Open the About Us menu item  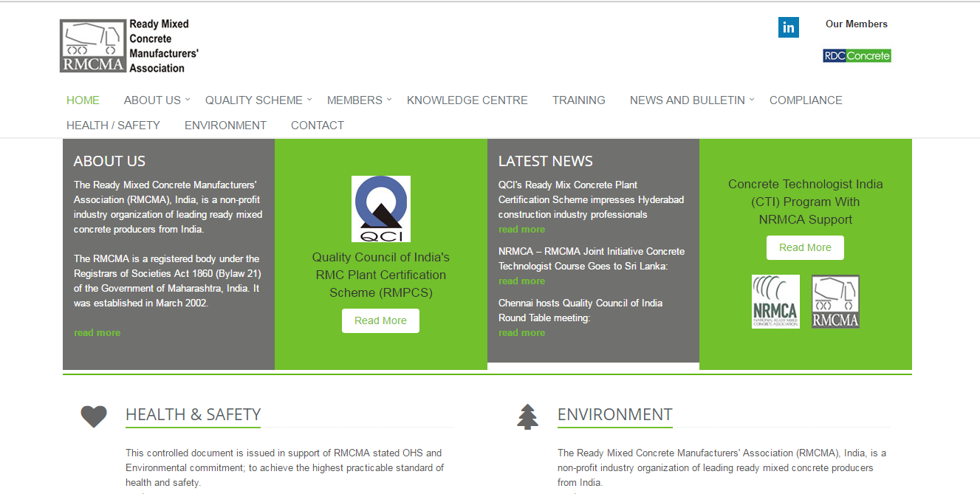[x=152, y=100]
